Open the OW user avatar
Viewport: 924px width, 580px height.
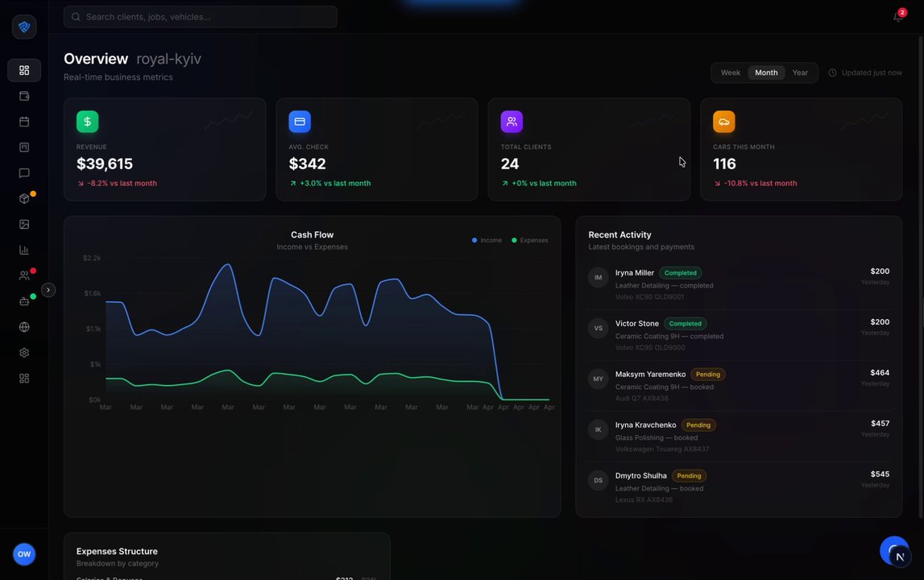point(24,554)
